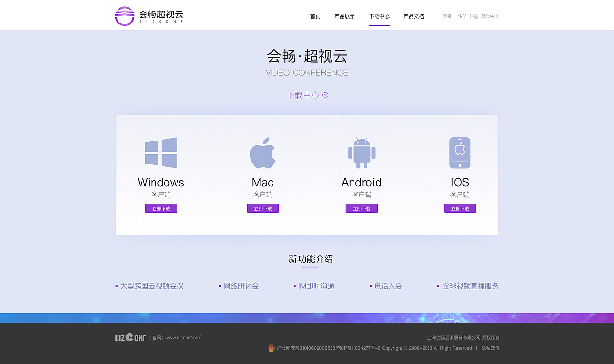Click 上海会畅通讯股份有限公司 版权所有 text
The image size is (614, 364).
pyautogui.click(x=463, y=338)
